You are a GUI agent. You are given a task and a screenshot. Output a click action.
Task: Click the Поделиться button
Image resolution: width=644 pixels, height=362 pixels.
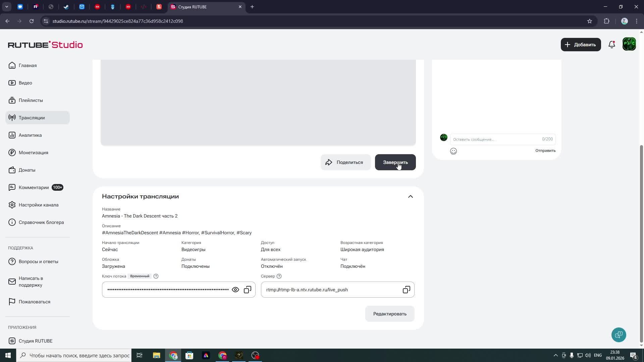[x=345, y=162]
